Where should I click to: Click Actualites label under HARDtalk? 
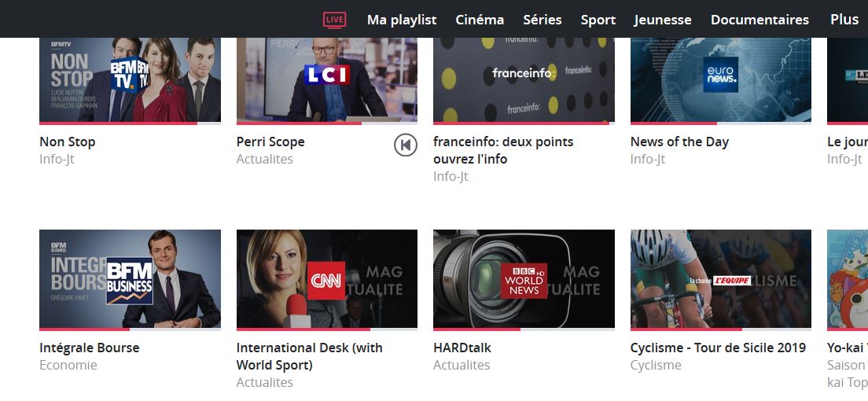pyautogui.click(x=462, y=366)
